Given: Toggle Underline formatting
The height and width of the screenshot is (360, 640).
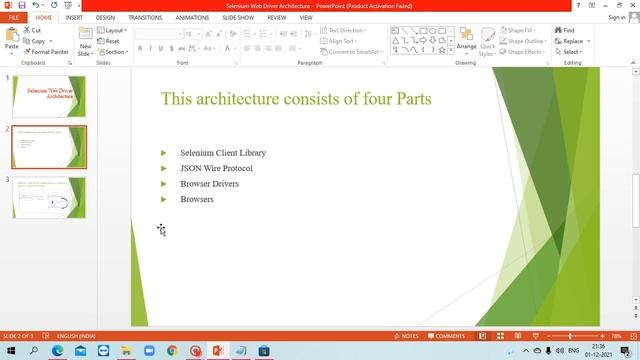Looking at the screenshot, I should click(161, 48).
